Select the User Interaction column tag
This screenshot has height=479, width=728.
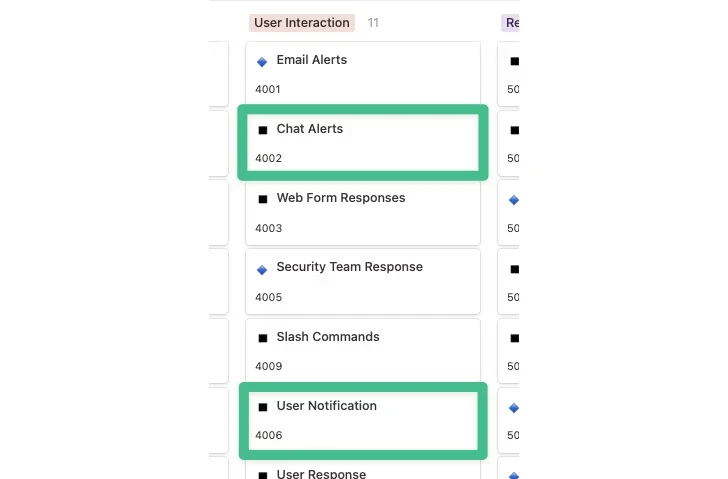(302, 22)
